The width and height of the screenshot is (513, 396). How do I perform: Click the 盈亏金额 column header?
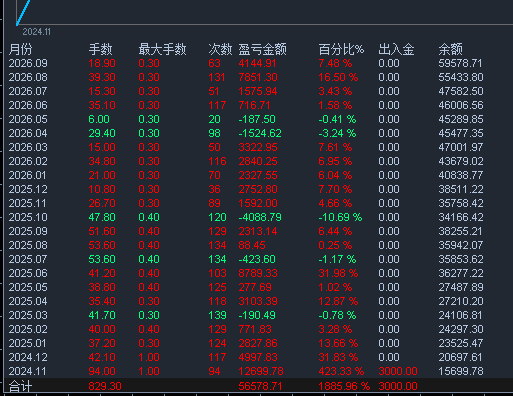point(262,49)
